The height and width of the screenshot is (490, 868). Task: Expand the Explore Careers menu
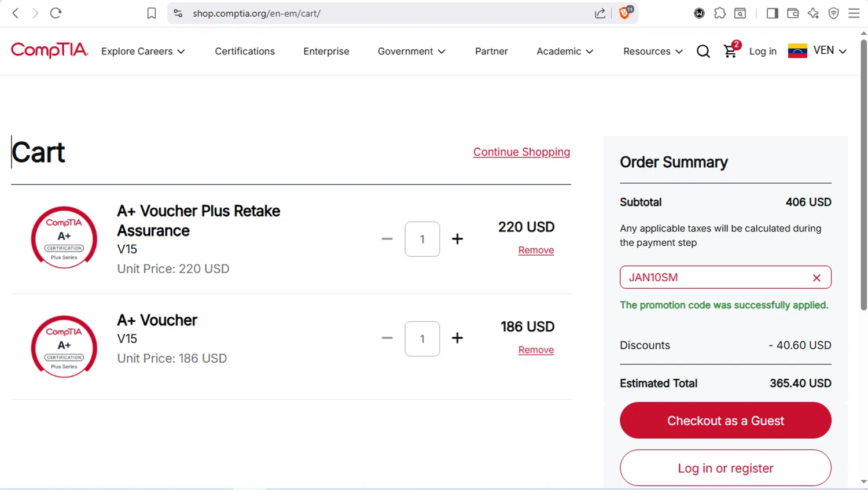point(143,51)
